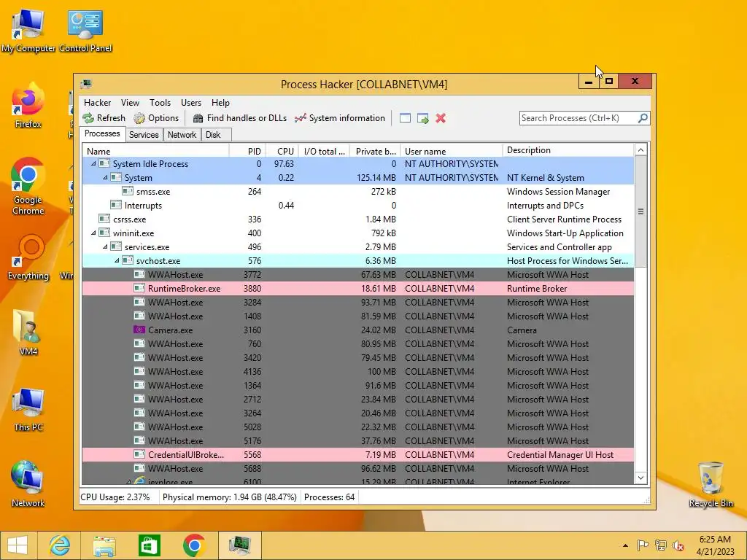Open the View menu
747x560 pixels.
(130, 102)
